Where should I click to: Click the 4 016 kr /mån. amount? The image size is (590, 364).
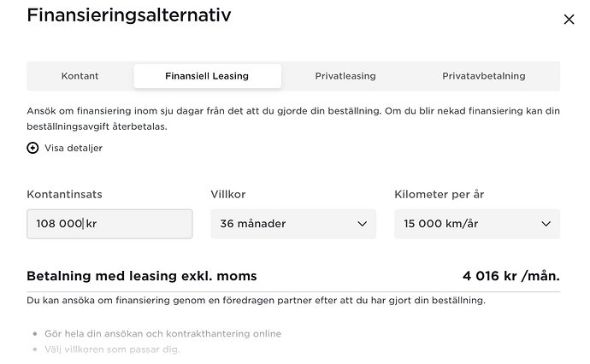(x=511, y=276)
